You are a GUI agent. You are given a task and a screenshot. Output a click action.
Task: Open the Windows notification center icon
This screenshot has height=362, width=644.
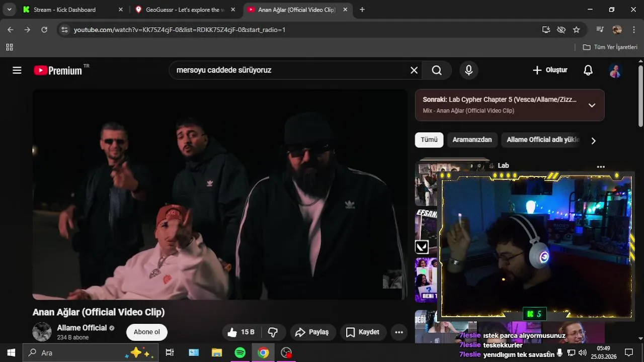[x=629, y=352]
